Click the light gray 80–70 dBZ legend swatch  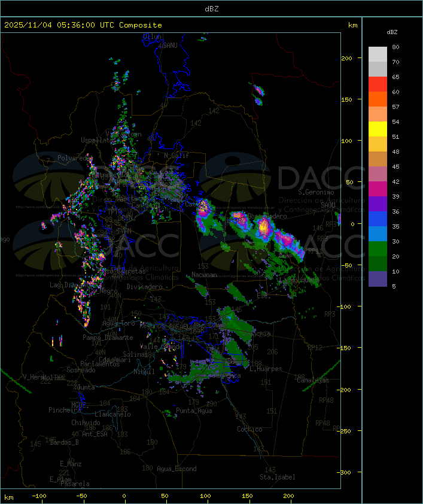(378, 54)
